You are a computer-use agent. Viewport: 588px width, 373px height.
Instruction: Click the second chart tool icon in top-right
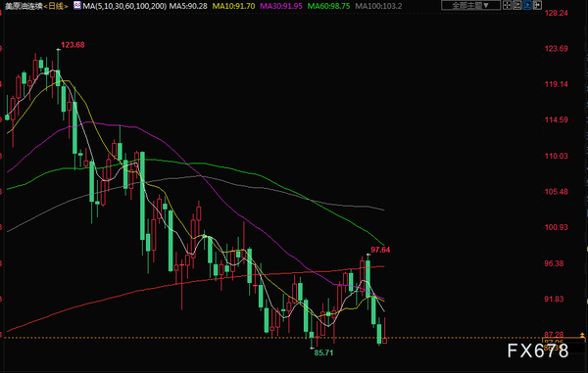pyautogui.click(x=517, y=5)
